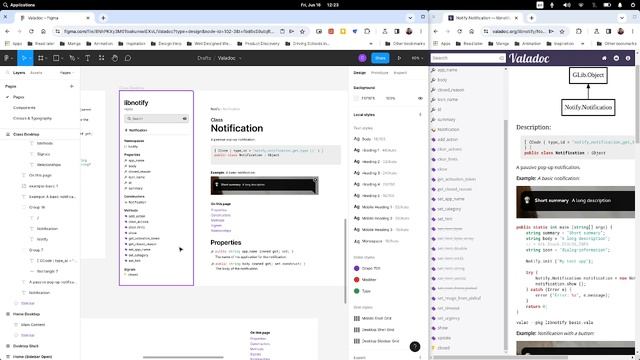The image size is (640, 360).
Task: Click the layers panel search icon
Action: coord(7,73)
